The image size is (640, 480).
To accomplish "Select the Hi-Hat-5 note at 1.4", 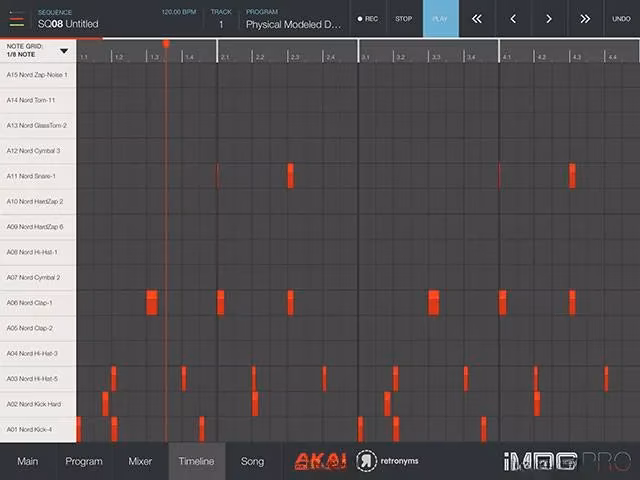I will [x=184, y=379].
